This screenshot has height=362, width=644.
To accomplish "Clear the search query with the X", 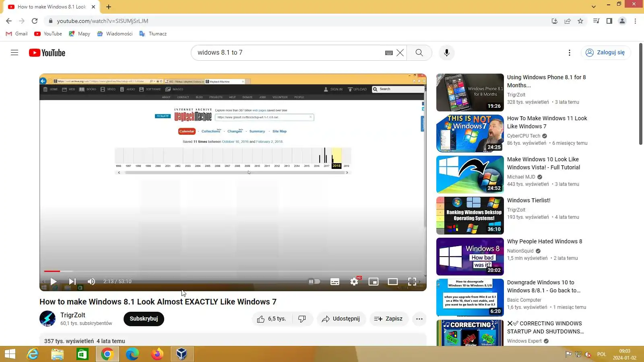I will click(x=400, y=53).
